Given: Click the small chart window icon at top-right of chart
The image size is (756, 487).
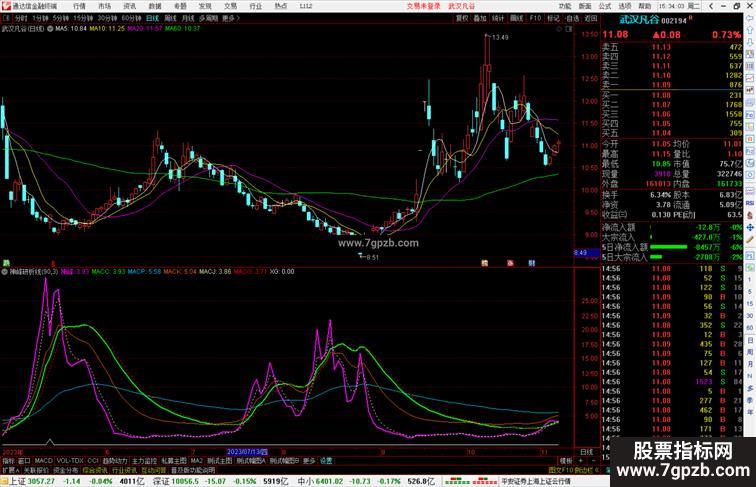Looking at the screenshot, I should click(569, 29).
